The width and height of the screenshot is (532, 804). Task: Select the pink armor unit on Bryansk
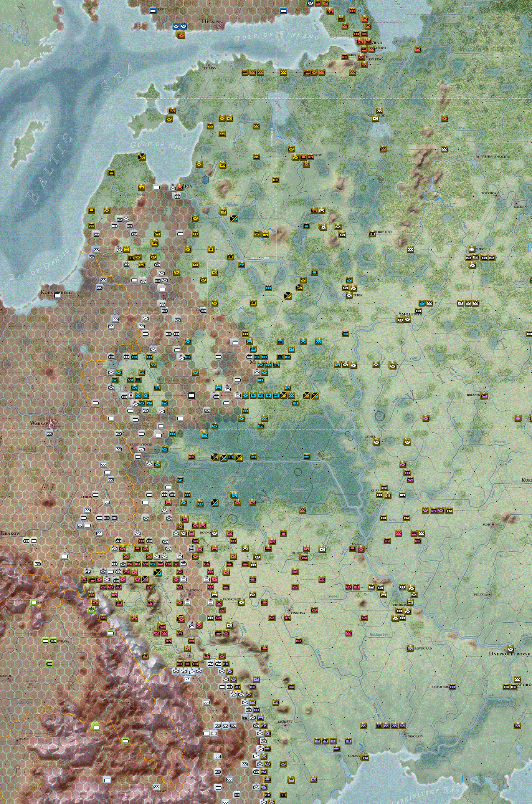click(484, 396)
